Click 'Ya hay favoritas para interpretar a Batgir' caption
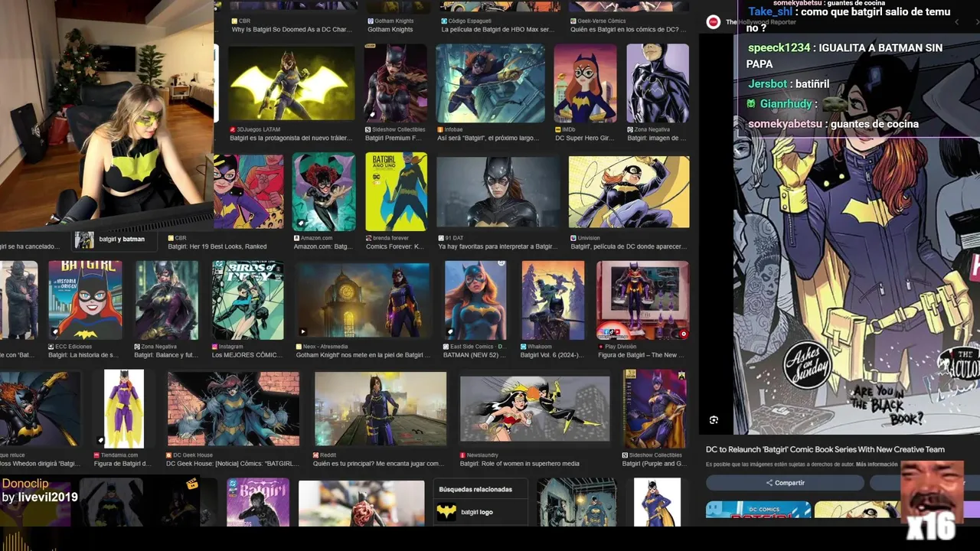Image resolution: width=980 pixels, height=551 pixels. pos(498,247)
